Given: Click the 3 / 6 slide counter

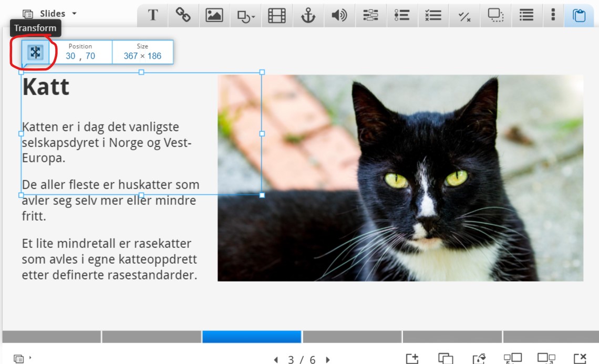Looking at the screenshot, I should (x=302, y=359).
